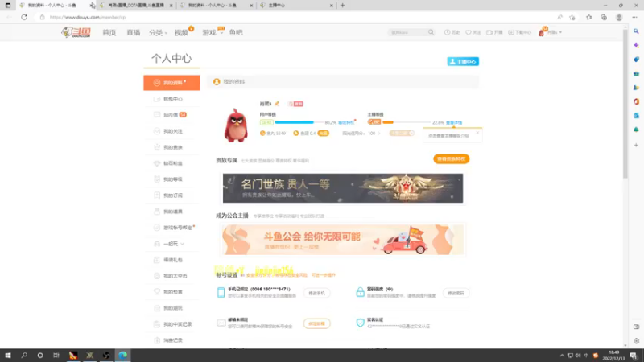Open the 鱼吧 navigation item

[x=236, y=32]
